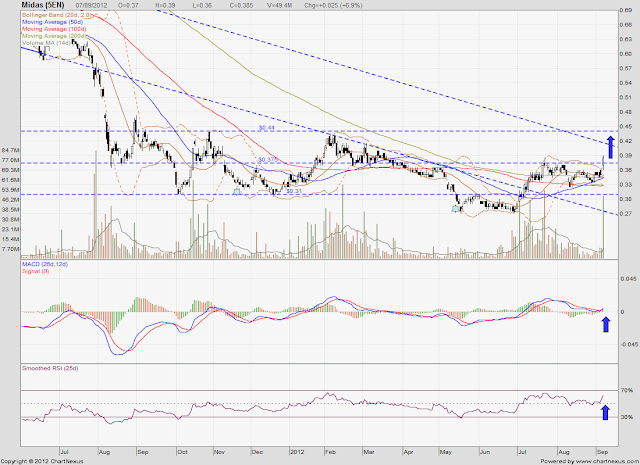Click the 'Mar' month on time axis
This screenshot has height=465, width=640.
[369, 452]
